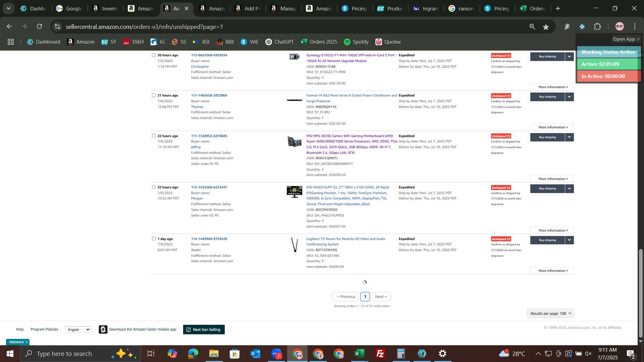
Task: Open the Microsoft Store taskbar icon
Action: pos(234,354)
